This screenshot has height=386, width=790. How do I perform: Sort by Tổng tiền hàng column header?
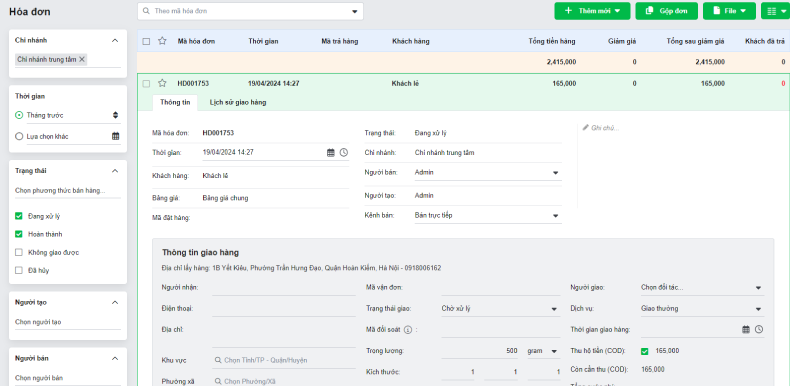point(552,41)
